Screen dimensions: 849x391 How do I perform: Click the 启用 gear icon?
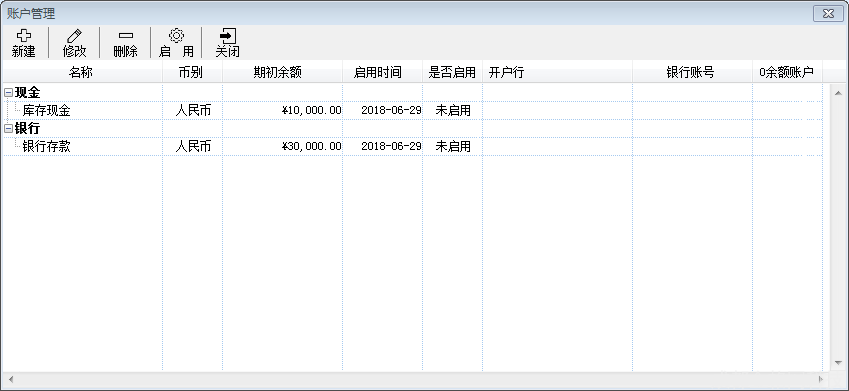176,36
